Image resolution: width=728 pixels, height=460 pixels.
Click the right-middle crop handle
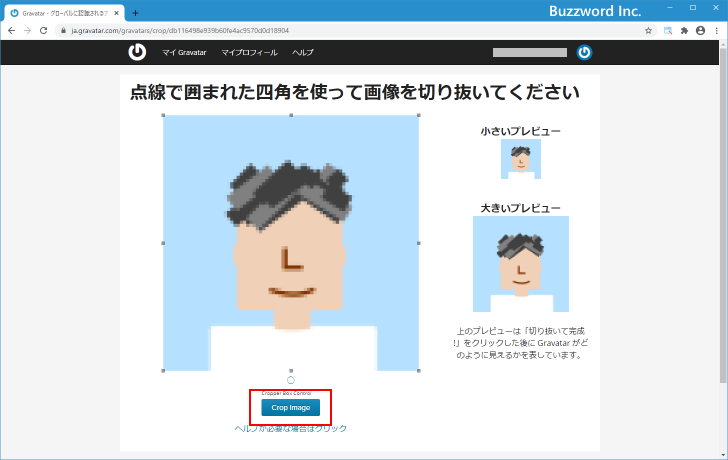(419, 243)
